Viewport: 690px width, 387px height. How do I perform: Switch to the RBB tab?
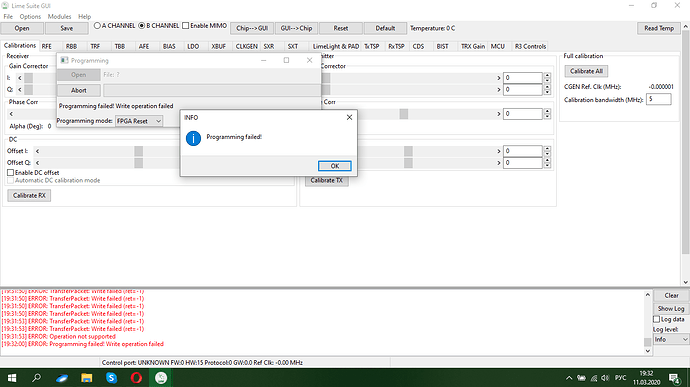[71, 46]
